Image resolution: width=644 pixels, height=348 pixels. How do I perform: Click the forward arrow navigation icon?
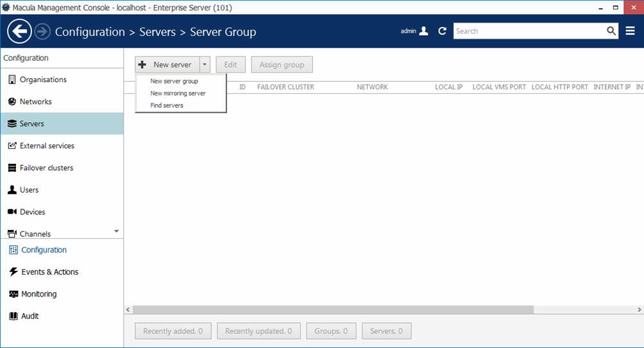click(42, 31)
